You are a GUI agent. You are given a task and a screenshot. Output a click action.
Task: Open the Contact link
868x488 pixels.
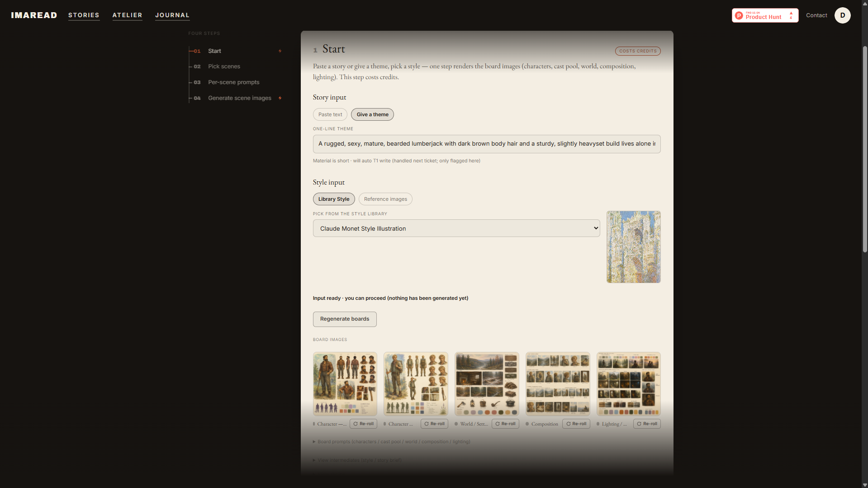[816, 15]
